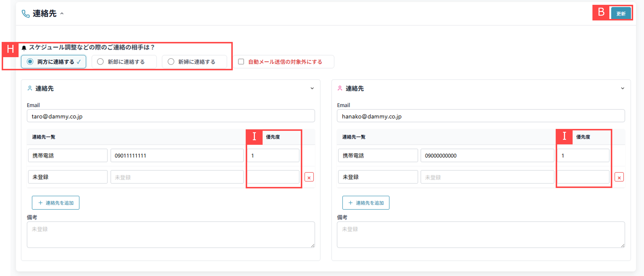Select 両方に連絡する radio option
This screenshot has height=276, width=644.
tap(30, 62)
